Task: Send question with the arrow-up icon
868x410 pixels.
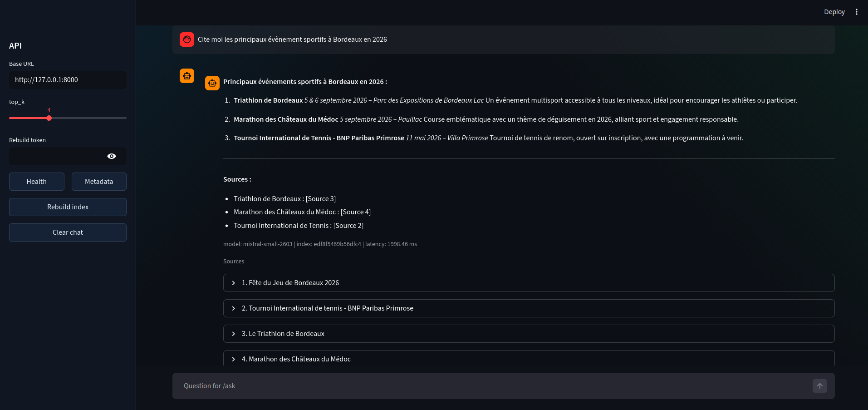Action: pos(820,386)
